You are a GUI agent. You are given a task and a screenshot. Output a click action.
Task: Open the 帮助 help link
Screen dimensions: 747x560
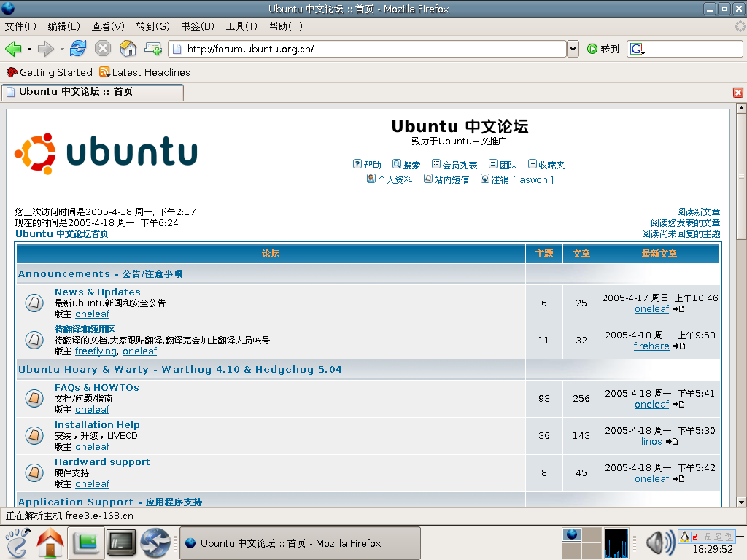pos(367,165)
